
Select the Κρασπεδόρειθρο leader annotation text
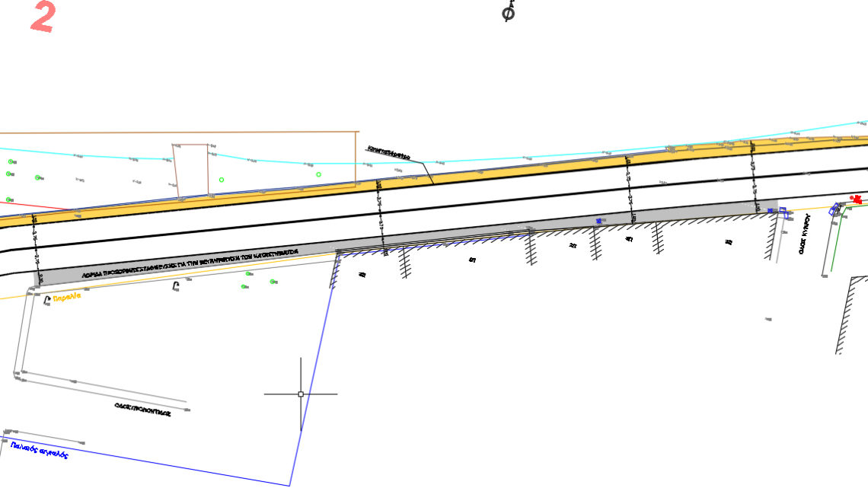pyautogui.click(x=388, y=152)
